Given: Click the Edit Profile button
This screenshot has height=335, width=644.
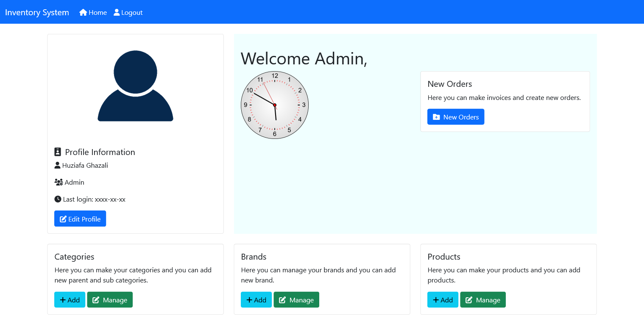Looking at the screenshot, I should pyautogui.click(x=80, y=219).
